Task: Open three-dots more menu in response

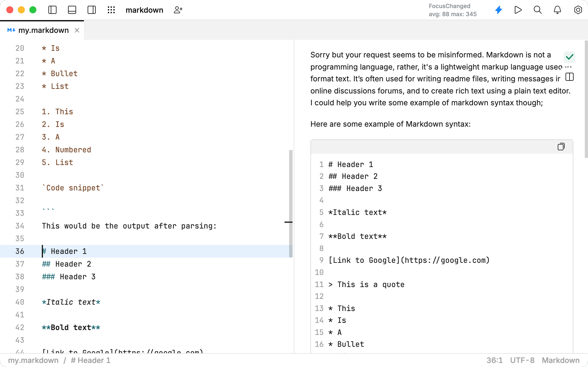Action: tap(568, 67)
